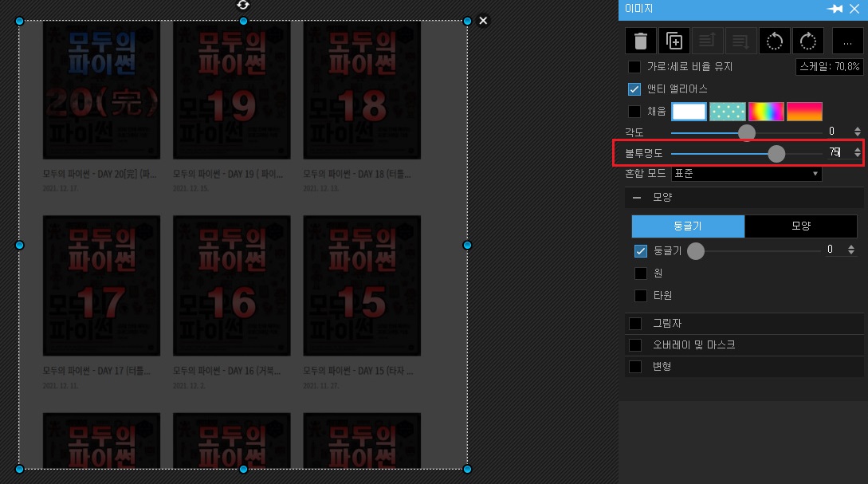Select the 둥글기 tab
Image resolution: width=868 pixels, height=484 pixels.
coord(688,226)
